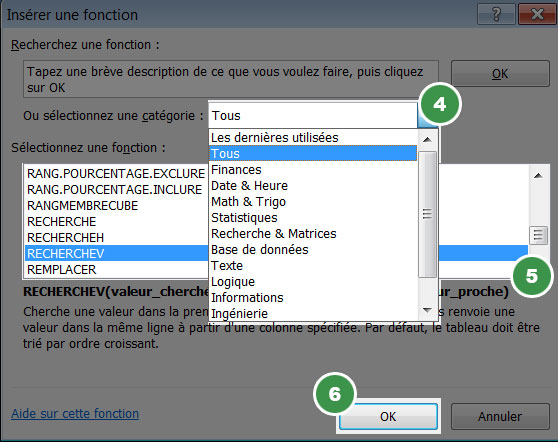
Task: Click function list scroll up arrow
Action: tap(538, 175)
